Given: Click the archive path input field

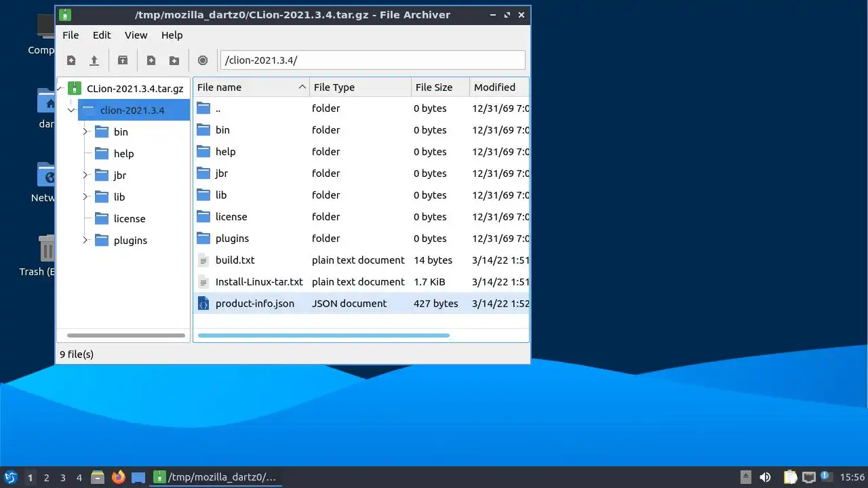Looking at the screenshot, I should coord(372,60).
